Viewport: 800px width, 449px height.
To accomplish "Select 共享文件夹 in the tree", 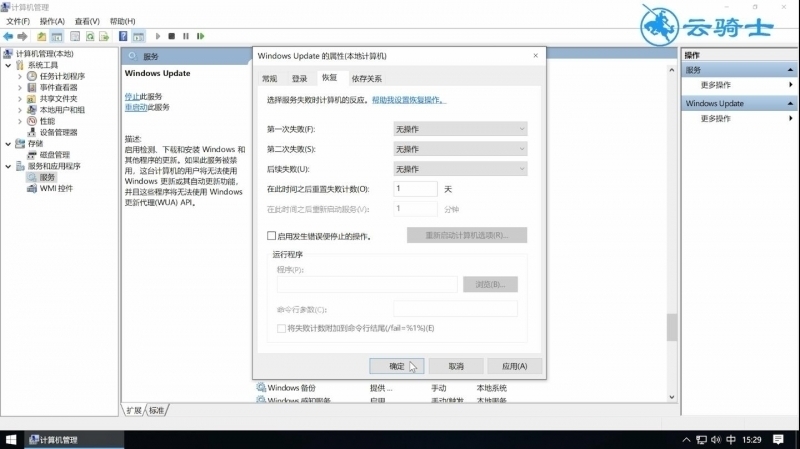I will click(x=59, y=98).
